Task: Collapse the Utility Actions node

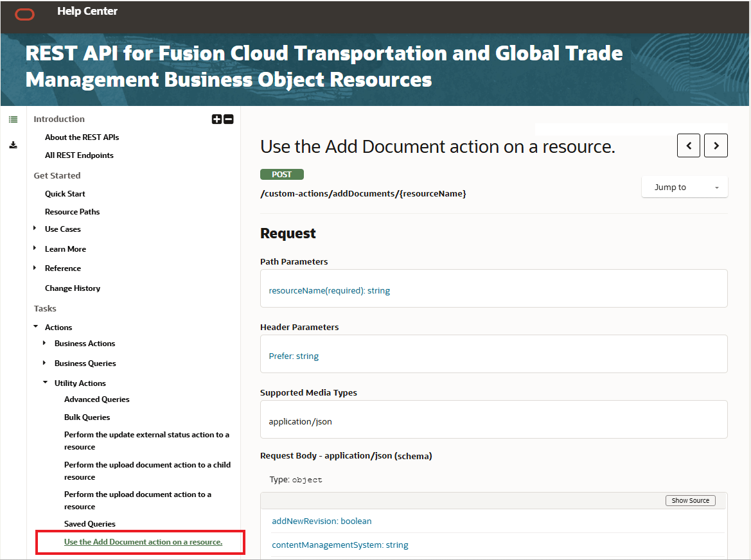Action: point(45,382)
